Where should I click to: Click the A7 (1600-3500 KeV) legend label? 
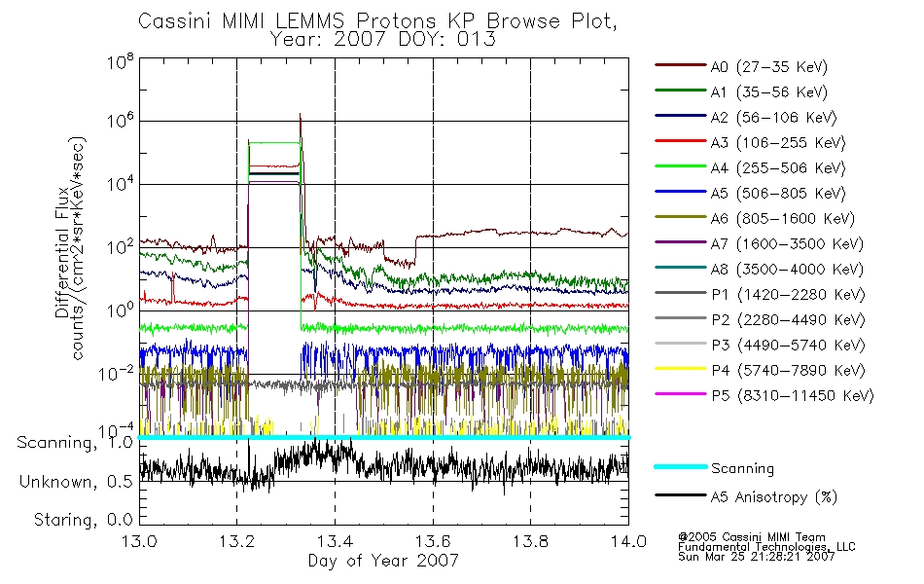[x=787, y=243]
